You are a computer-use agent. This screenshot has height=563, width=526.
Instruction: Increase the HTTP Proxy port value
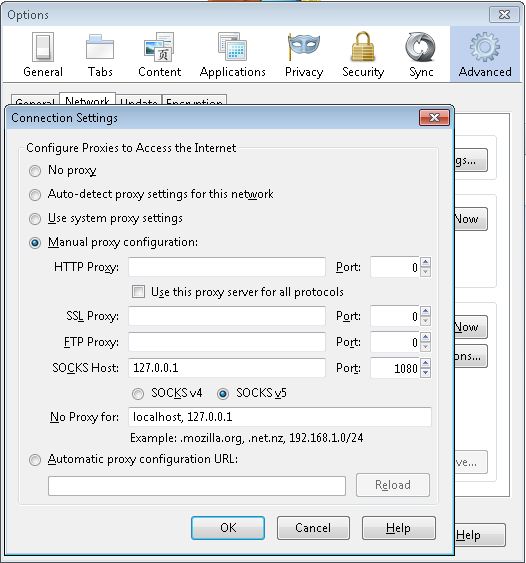click(x=425, y=262)
